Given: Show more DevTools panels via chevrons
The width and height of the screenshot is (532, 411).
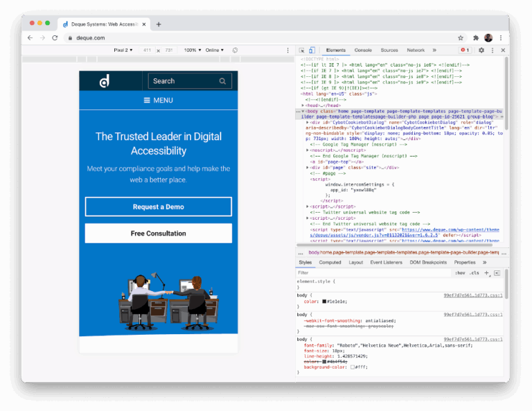Looking at the screenshot, I should [434, 50].
